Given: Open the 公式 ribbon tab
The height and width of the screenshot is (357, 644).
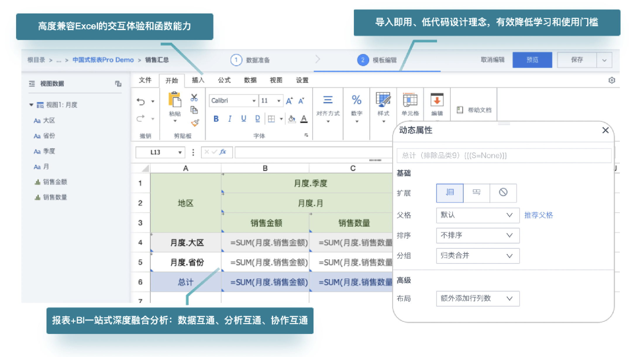Looking at the screenshot, I should click(x=224, y=80).
